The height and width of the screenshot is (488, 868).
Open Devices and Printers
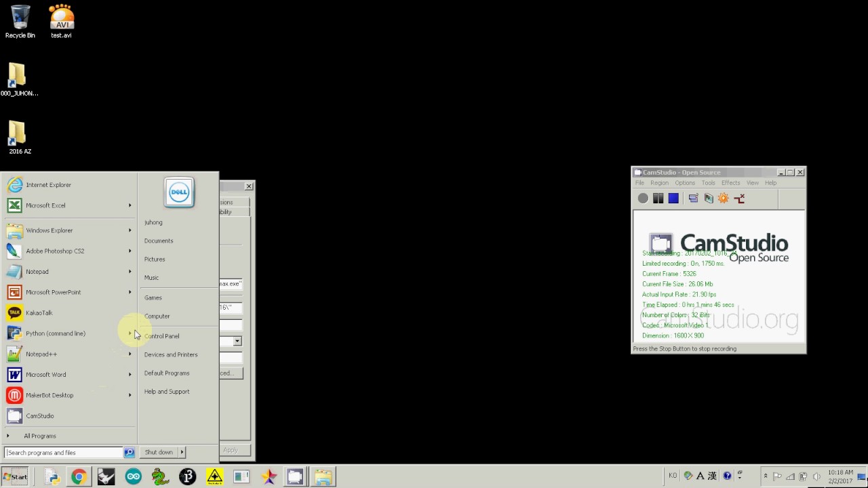coord(171,354)
